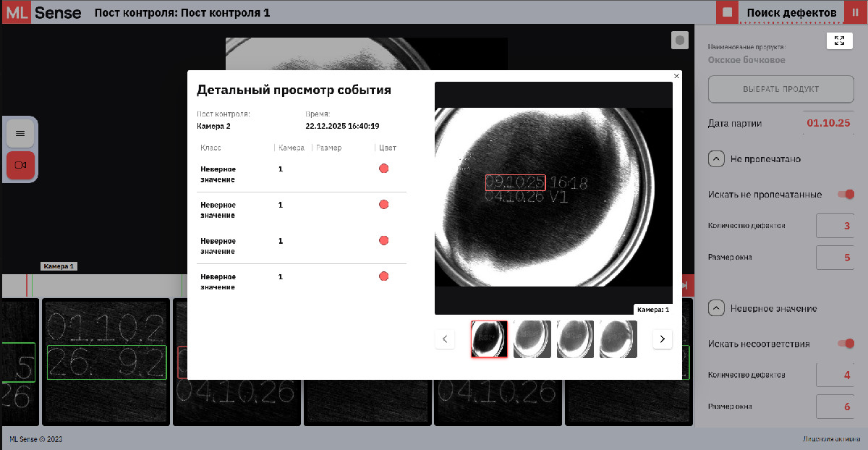Image resolution: width=868 pixels, height=450 pixels.
Task: Select the second can thumbnail
Action: tap(532, 339)
